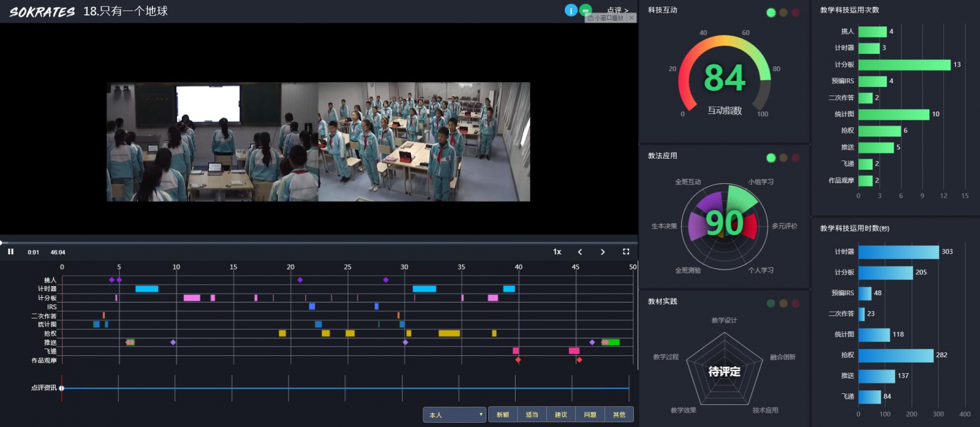Viewport: 980px width, 427px height.
Task: Pause the lesson video playback
Action: click(10, 252)
